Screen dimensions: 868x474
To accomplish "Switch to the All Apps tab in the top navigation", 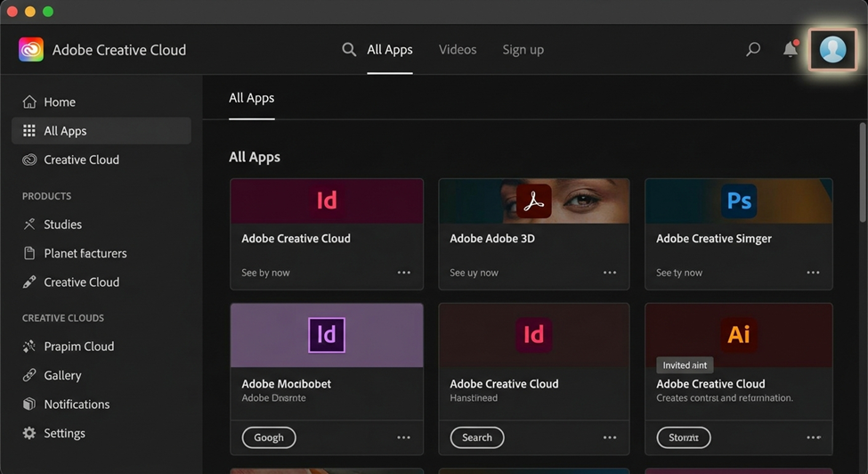I will coord(390,50).
